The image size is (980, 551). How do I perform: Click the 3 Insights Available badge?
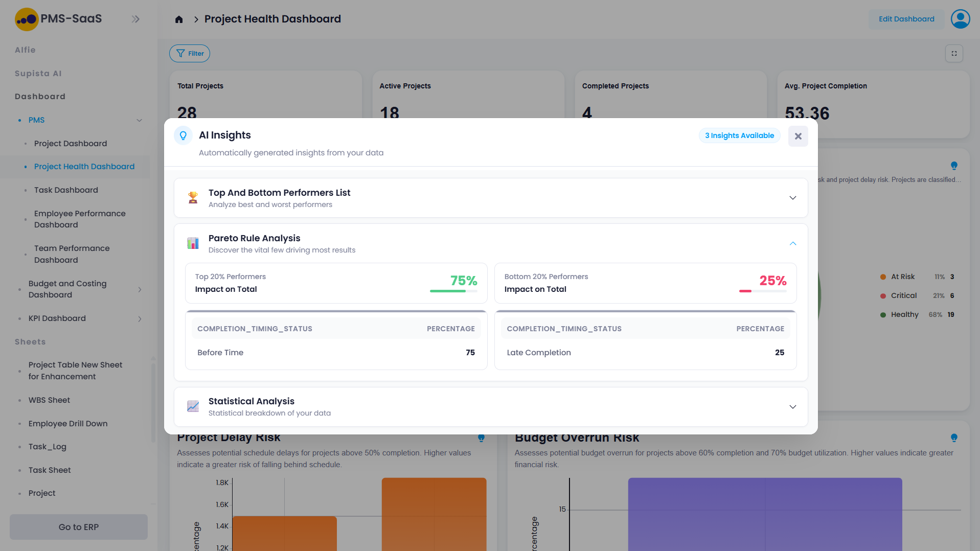tap(739, 135)
